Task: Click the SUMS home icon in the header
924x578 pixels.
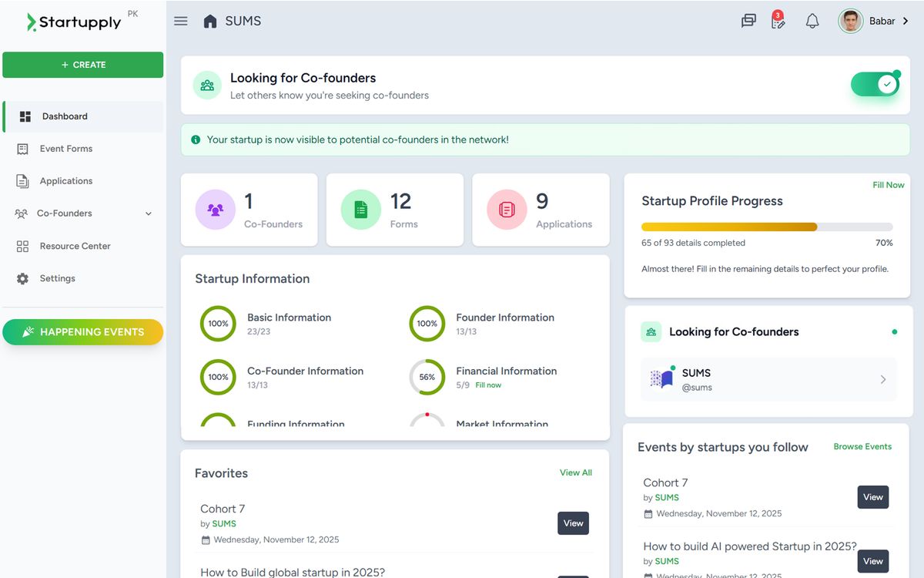Action: [x=211, y=21]
